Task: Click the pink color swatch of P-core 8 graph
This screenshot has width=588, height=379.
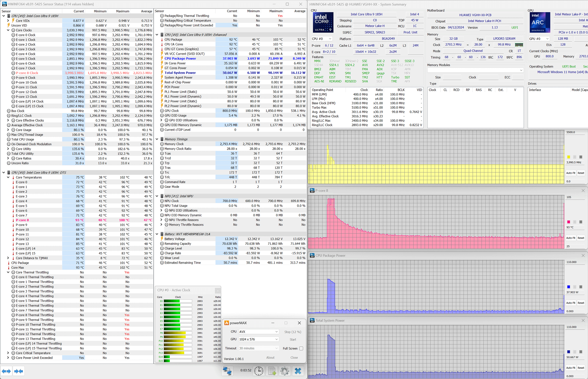Action: coord(568,222)
